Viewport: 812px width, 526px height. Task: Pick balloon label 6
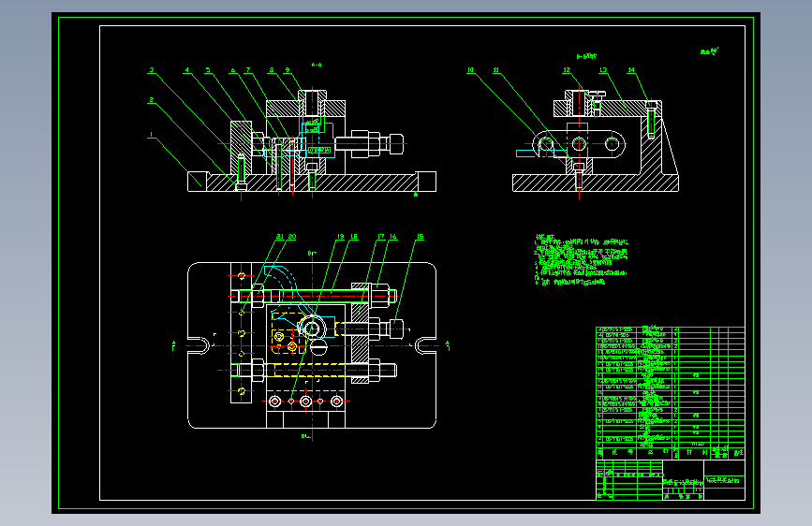[x=232, y=70]
